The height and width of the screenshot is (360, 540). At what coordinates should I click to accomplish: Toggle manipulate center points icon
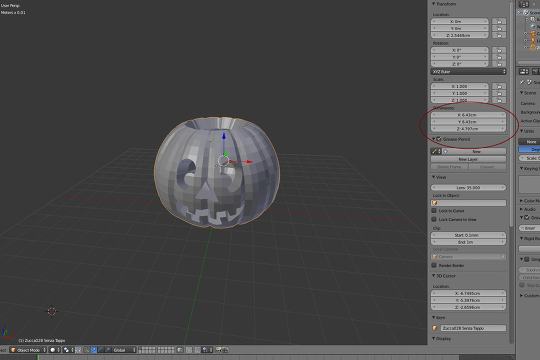(x=78, y=350)
